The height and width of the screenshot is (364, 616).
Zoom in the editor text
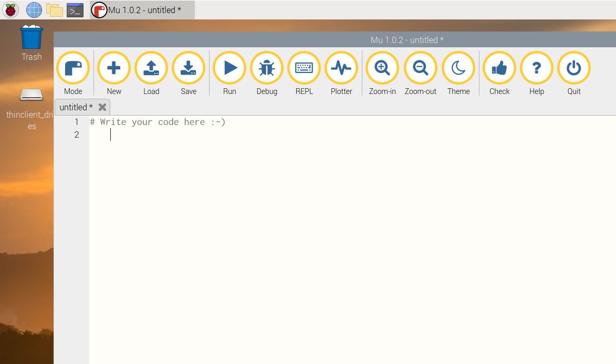pos(382,68)
